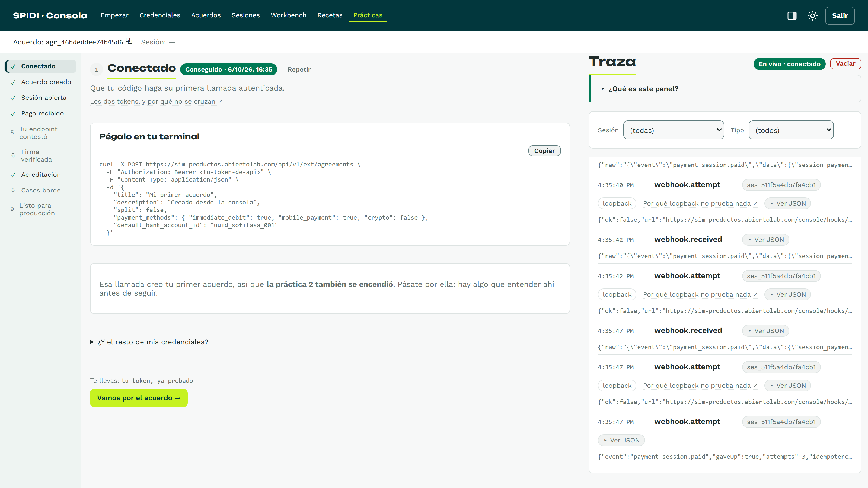Open the Empezar nav item

[x=114, y=15]
